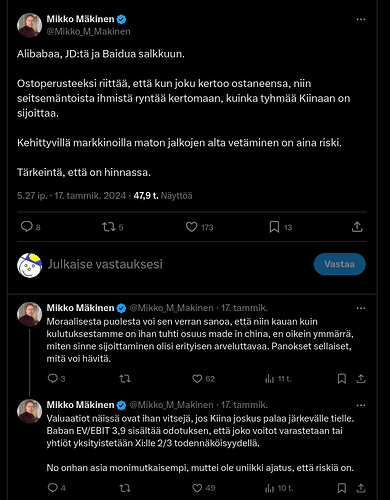The image size is (390, 500).
Task: Open Mikko Mäkinen's profile picture on main post
Action: (29, 25)
